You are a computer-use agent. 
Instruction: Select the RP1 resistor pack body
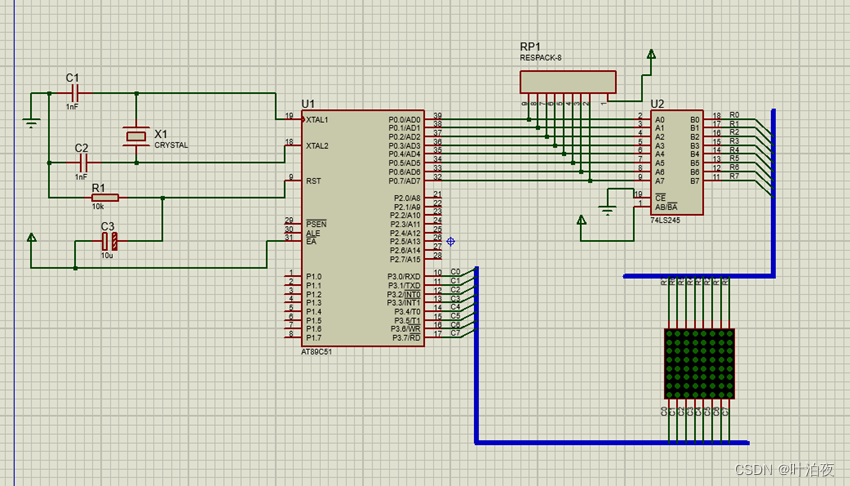pyautogui.click(x=568, y=82)
